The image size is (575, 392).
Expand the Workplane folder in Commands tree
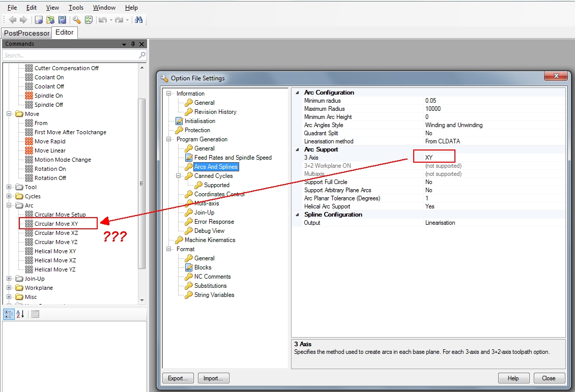(9, 288)
